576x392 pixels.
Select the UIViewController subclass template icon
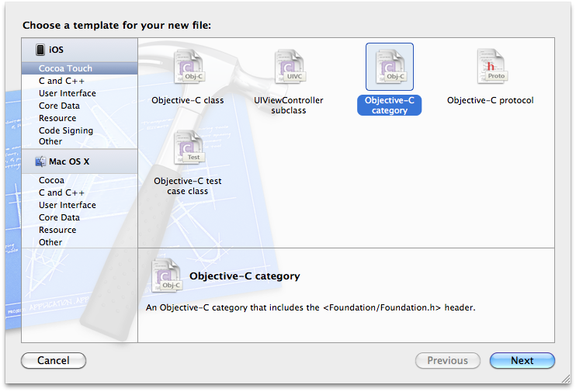tap(290, 67)
